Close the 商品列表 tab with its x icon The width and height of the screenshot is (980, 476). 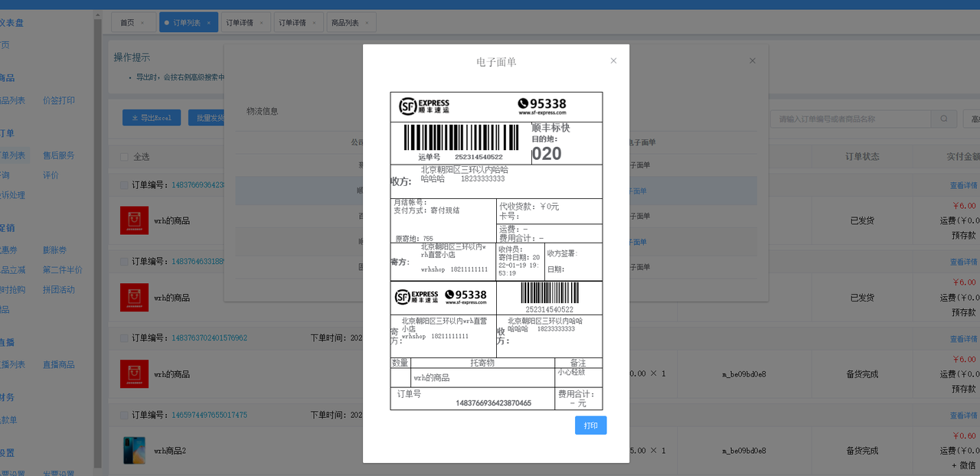tap(367, 23)
